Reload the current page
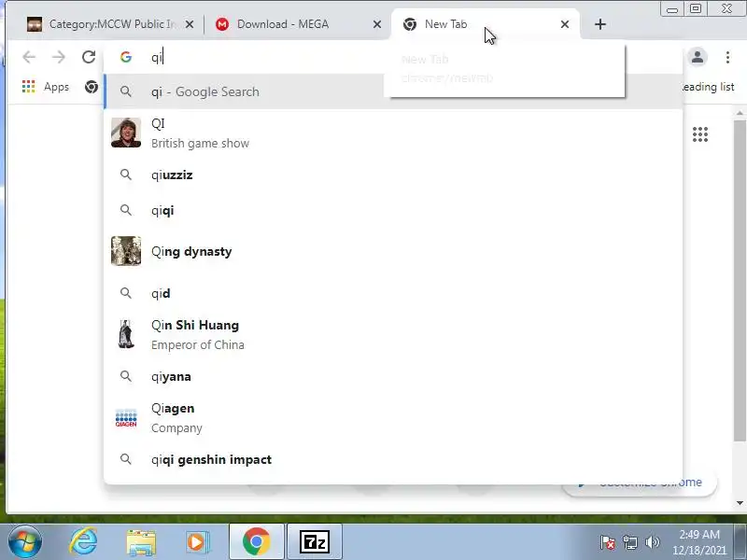The image size is (747, 560). pyautogui.click(x=89, y=57)
